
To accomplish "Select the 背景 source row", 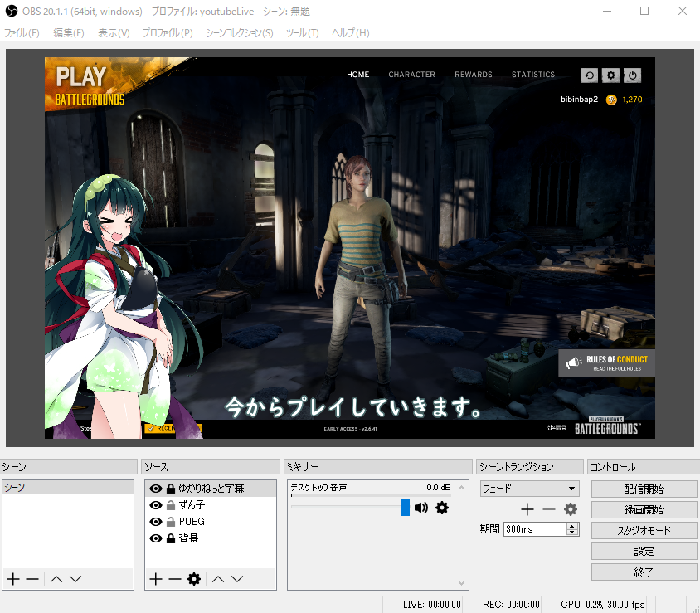I will 211,538.
